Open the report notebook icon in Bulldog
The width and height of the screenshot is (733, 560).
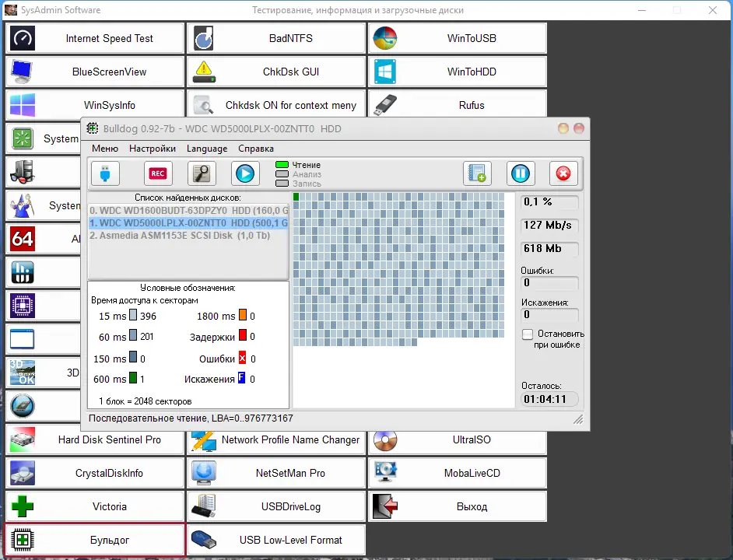click(477, 173)
